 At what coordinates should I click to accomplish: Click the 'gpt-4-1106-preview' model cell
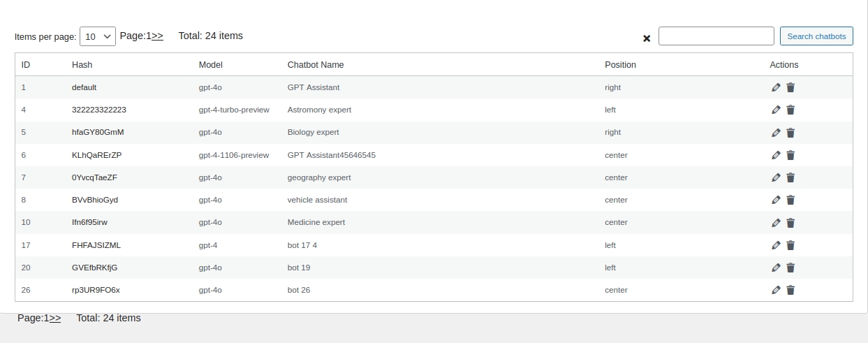(234, 155)
